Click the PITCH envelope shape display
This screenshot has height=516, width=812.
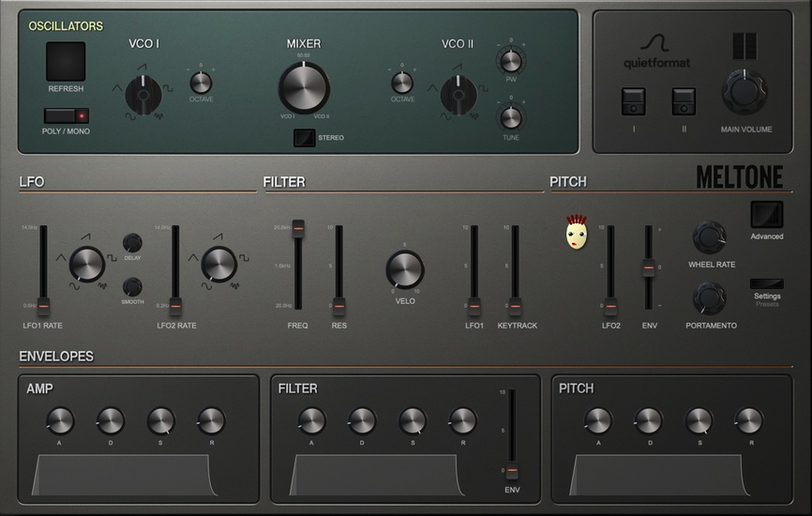click(x=660, y=475)
